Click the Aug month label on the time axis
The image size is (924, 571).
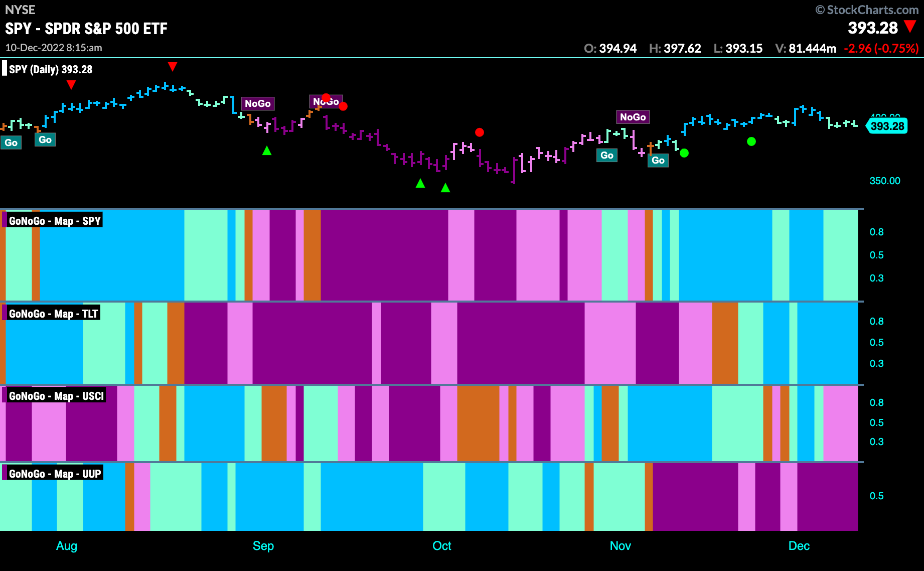click(67, 546)
